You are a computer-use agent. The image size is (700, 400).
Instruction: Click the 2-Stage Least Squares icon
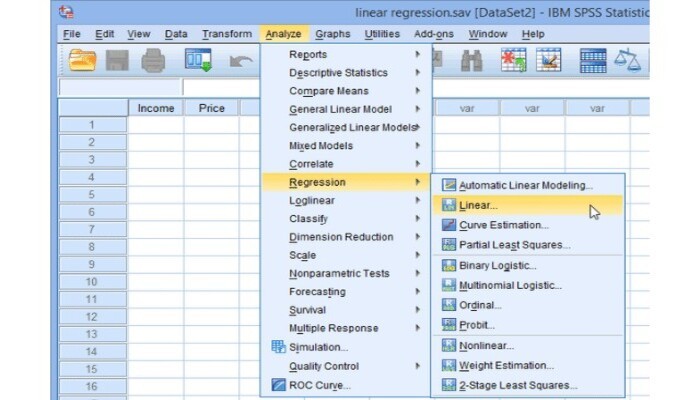click(x=449, y=385)
